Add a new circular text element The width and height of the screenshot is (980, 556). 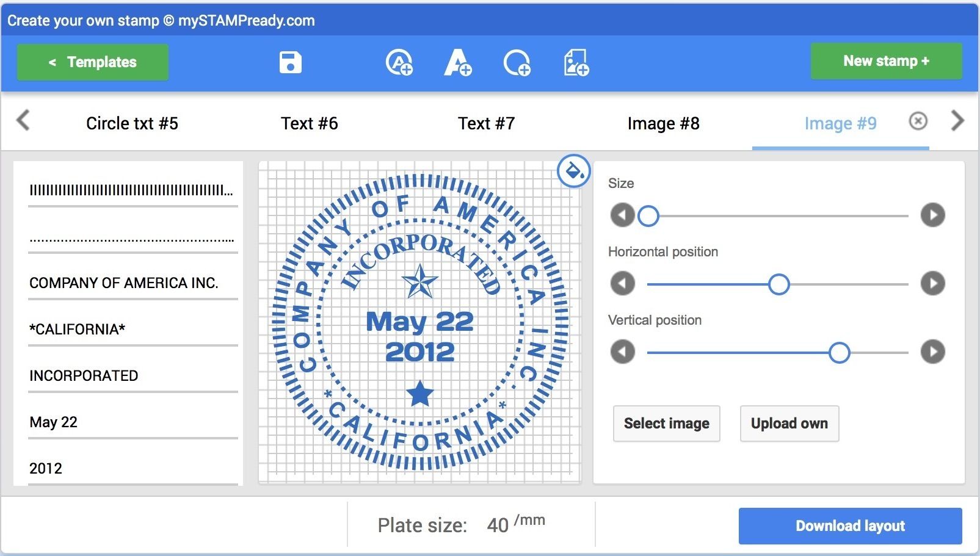[399, 62]
